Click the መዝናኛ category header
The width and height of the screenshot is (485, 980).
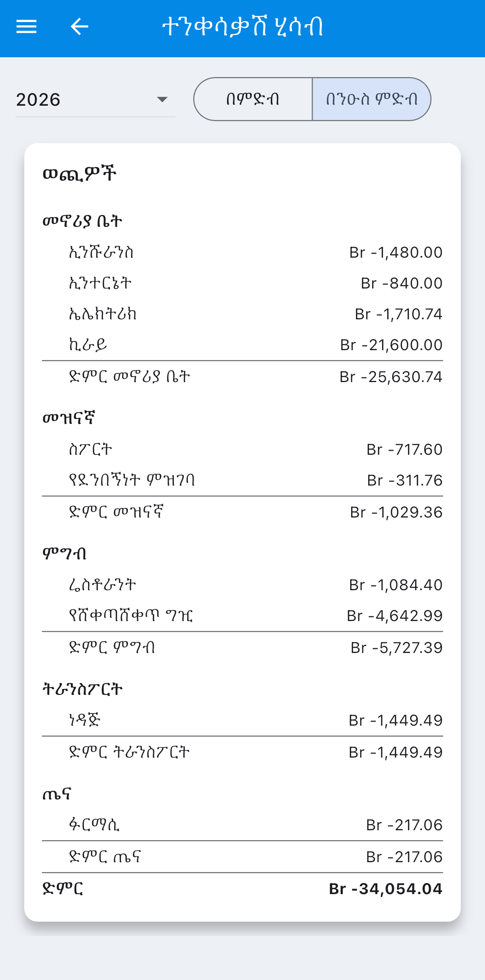[x=69, y=418]
